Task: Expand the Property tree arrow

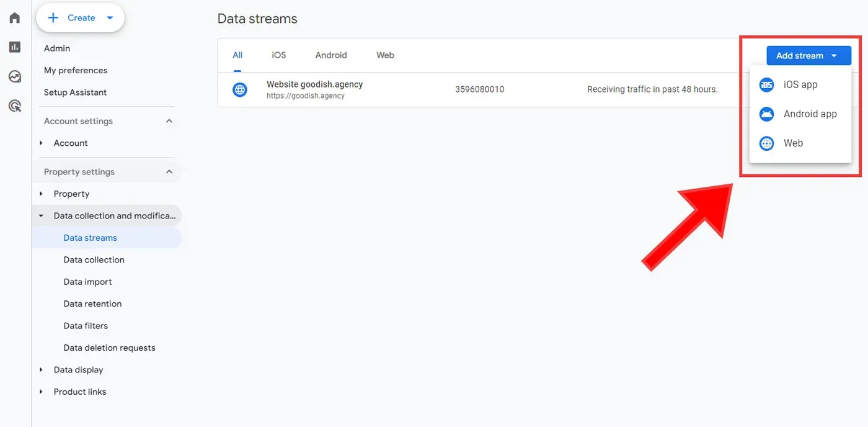Action: click(x=42, y=194)
